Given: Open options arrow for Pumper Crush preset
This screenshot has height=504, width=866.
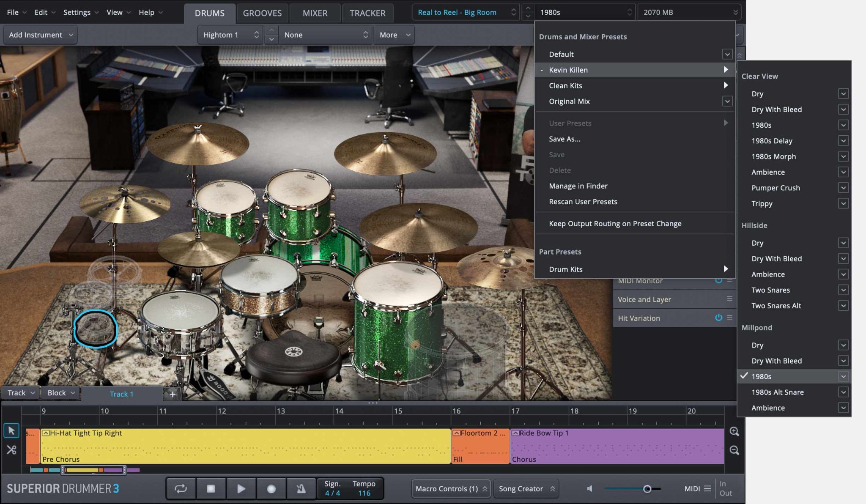Looking at the screenshot, I should pyautogui.click(x=843, y=188).
